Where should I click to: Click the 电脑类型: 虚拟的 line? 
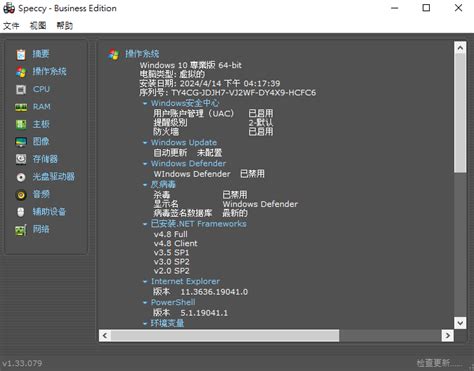click(x=172, y=74)
